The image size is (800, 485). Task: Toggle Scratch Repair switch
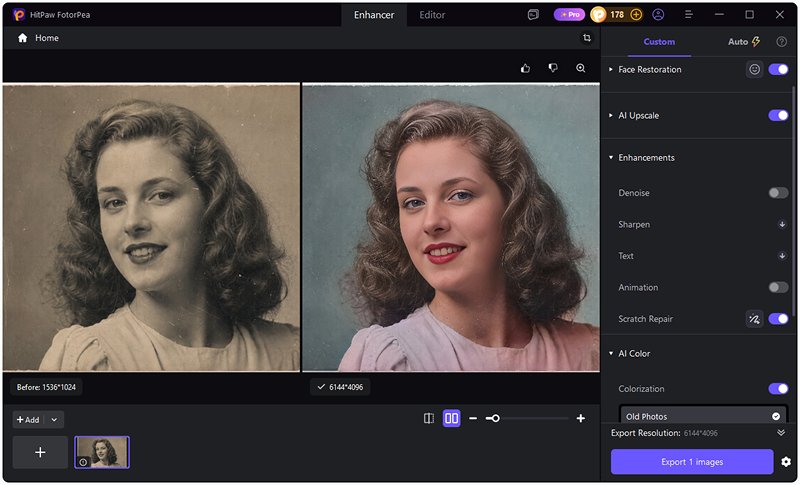click(x=778, y=319)
